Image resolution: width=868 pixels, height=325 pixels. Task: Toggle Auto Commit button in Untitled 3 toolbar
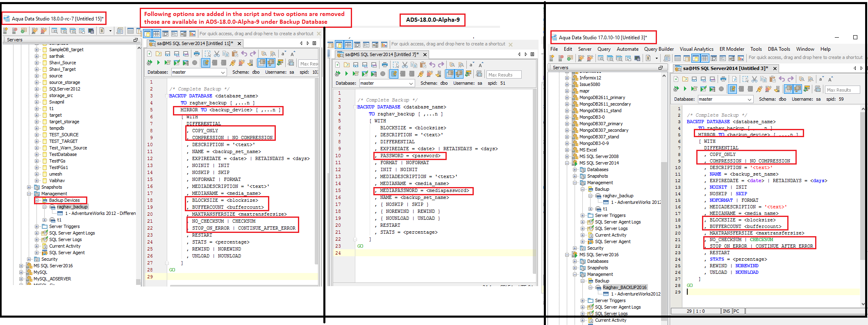pyautogui.click(x=732, y=89)
